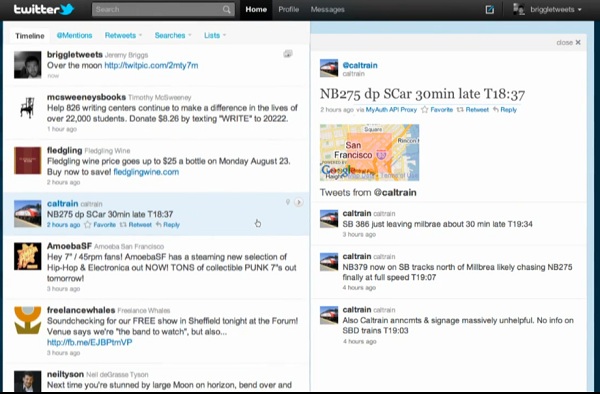This screenshot has width=600, height=394.
Task: Expand the Retweets dropdown
Action: (123, 35)
